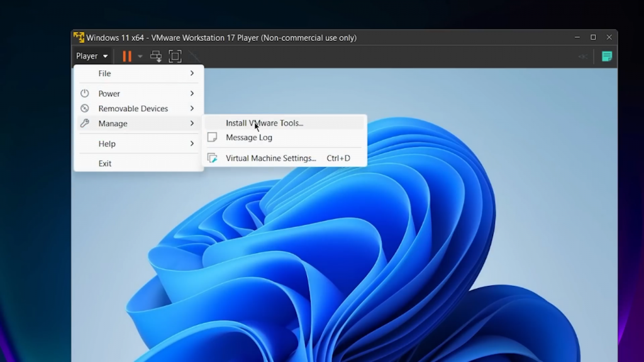Click the settings icon beside Virtual Machine Settings
Image resolution: width=644 pixels, height=362 pixels.
213,158
